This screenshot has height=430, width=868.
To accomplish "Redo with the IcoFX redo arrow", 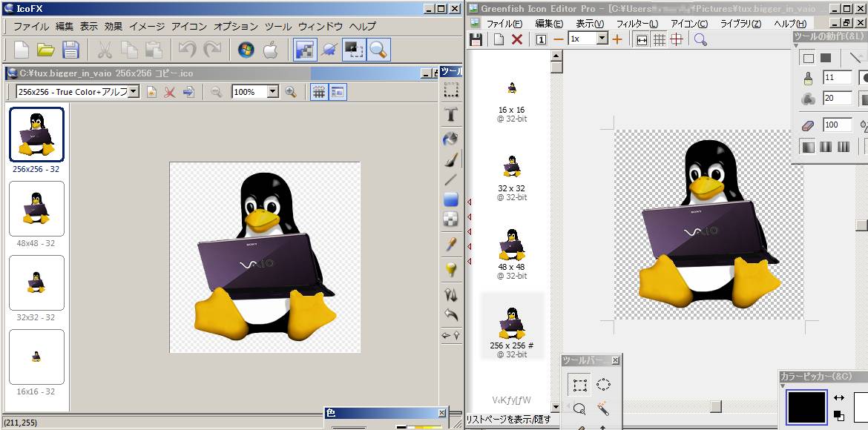I will pyautogui.click(x=212, y=50).
